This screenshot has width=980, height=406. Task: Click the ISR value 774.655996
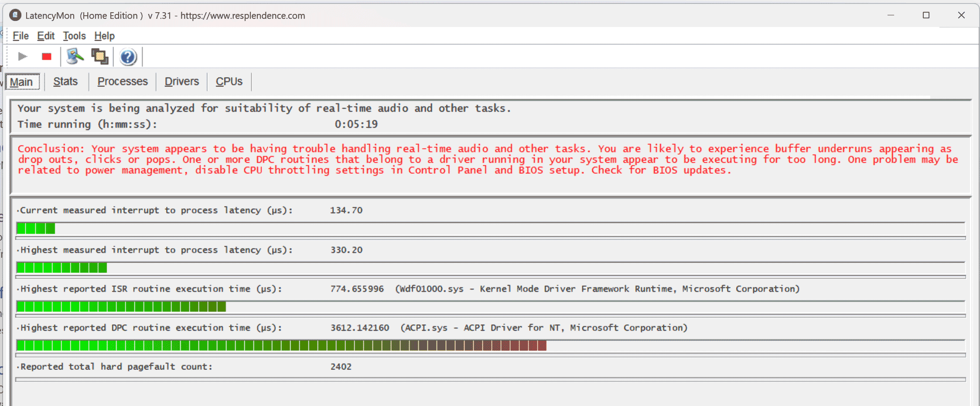[x=357, y=289]
